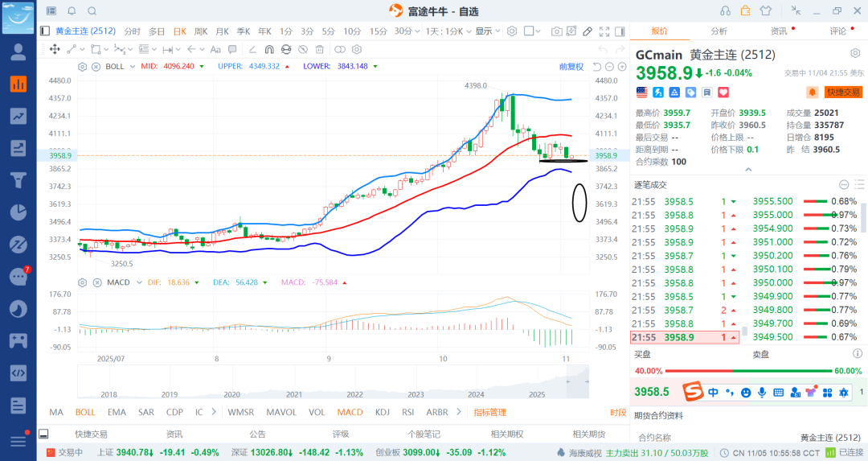Open search with the magnifier in the title bar

coord(92,11)
